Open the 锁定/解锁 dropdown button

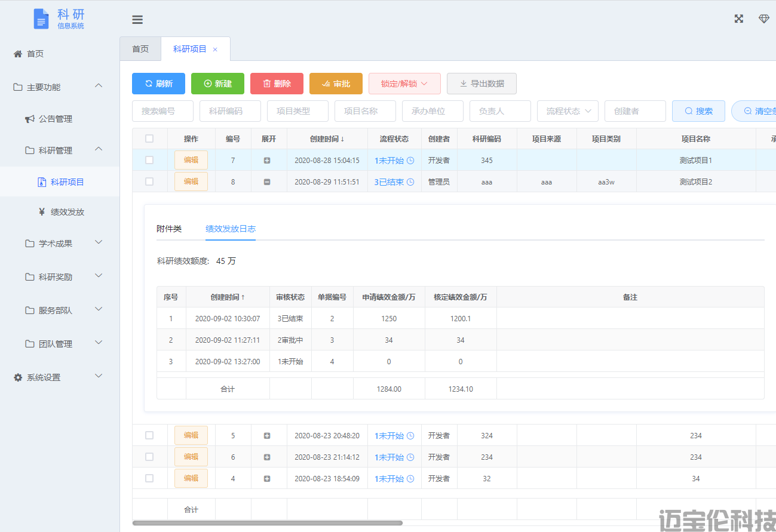(x=404, y=84)
